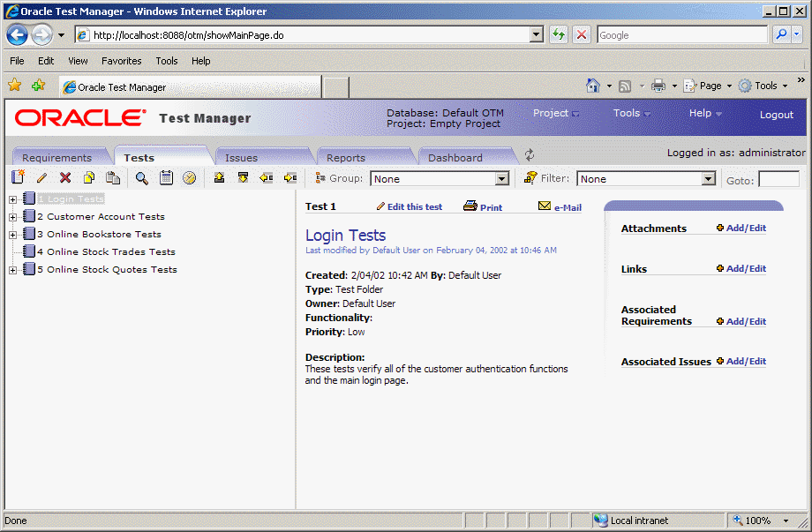Open the Help menu in Oracle header
Image resolution: width=812 pixels, height=532 pixels.
click(705, 113)
